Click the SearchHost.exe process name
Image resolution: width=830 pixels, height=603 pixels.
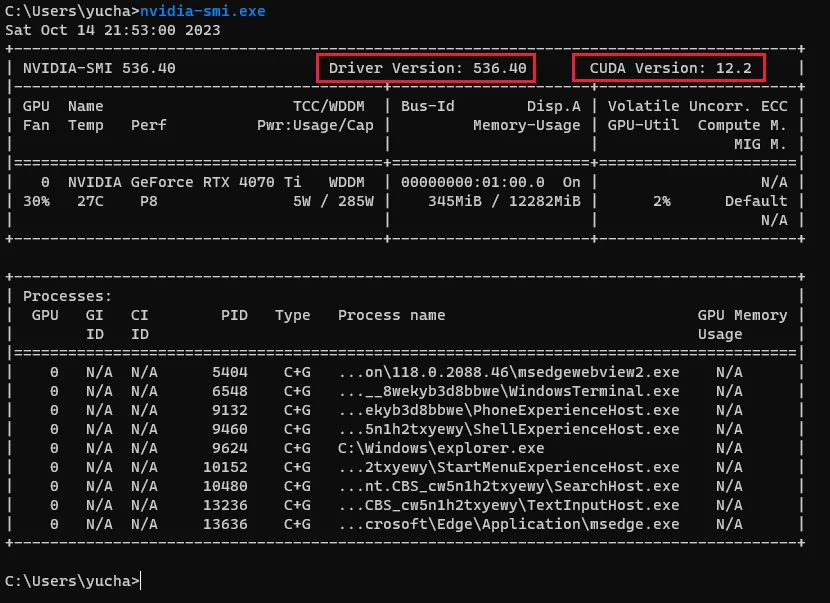click(508, 486)
